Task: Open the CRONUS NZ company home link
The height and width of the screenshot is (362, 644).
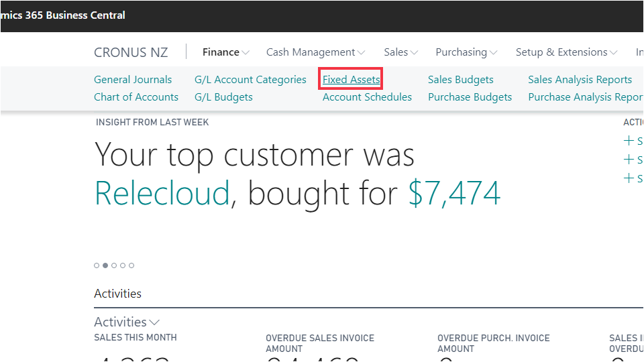Action: [131, 52]
